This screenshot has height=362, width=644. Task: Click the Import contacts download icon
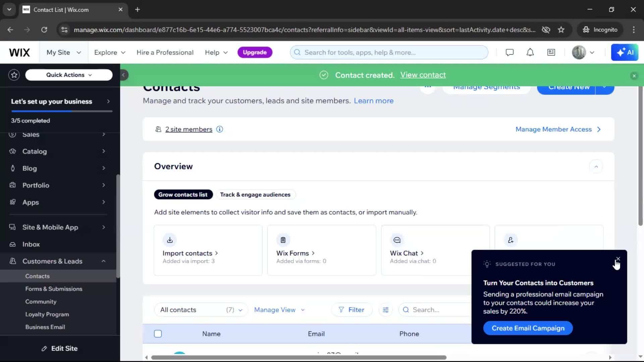click(170, 240)
